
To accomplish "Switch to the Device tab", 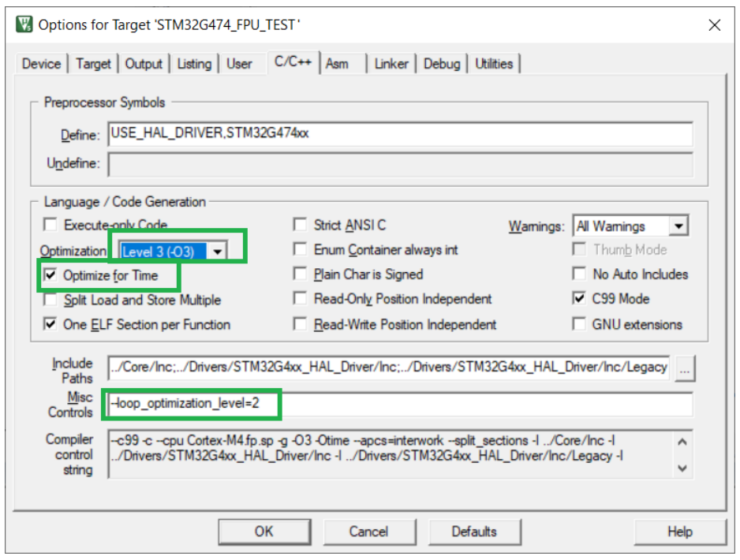I will pos(42,64).
